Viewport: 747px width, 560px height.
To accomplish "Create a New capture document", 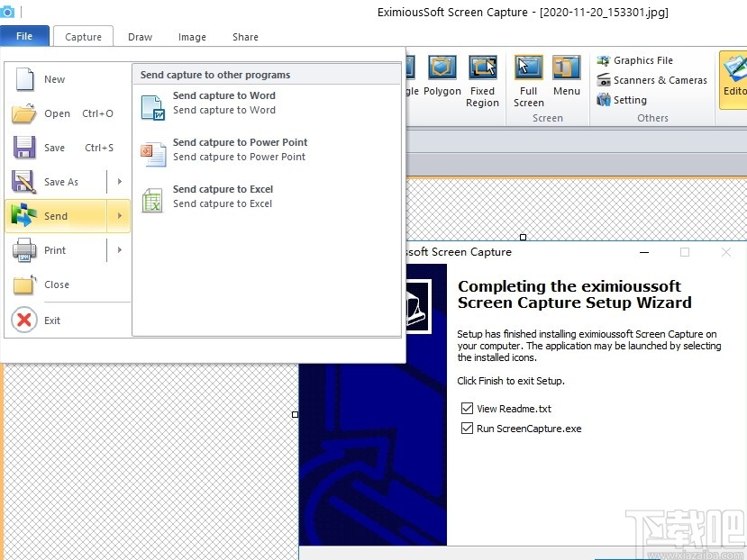I will (54, 79).
